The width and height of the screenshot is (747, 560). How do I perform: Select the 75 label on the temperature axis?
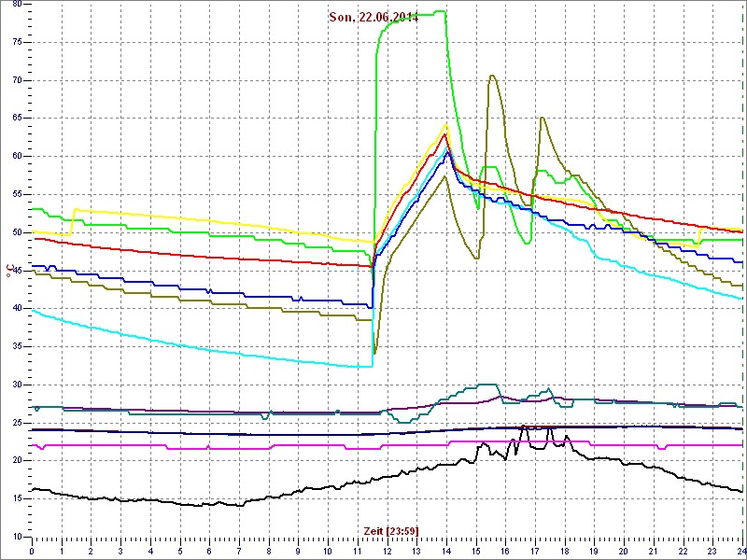16,42
